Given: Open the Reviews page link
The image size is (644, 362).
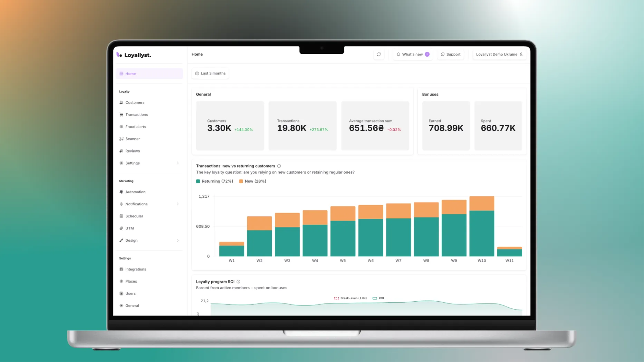Looking at the screenshot, I should [x=149, y=151].
